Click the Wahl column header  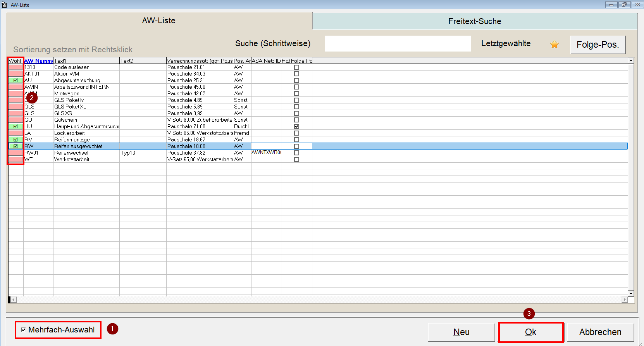15,61
